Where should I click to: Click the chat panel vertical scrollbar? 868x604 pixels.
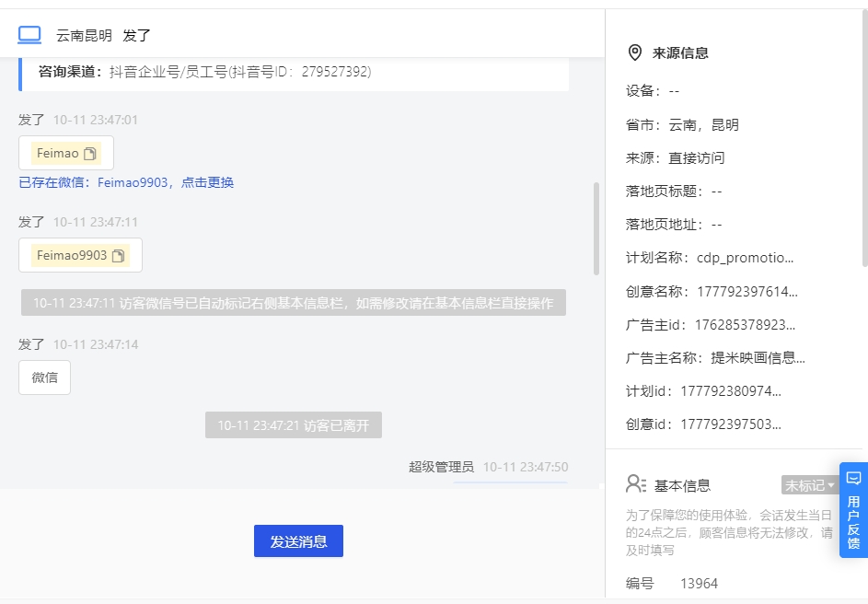[596, 228]
